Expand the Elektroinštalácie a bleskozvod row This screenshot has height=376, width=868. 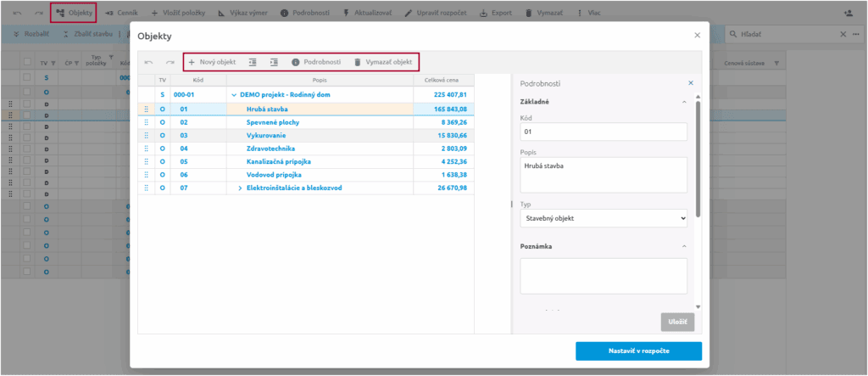point(240,188)
